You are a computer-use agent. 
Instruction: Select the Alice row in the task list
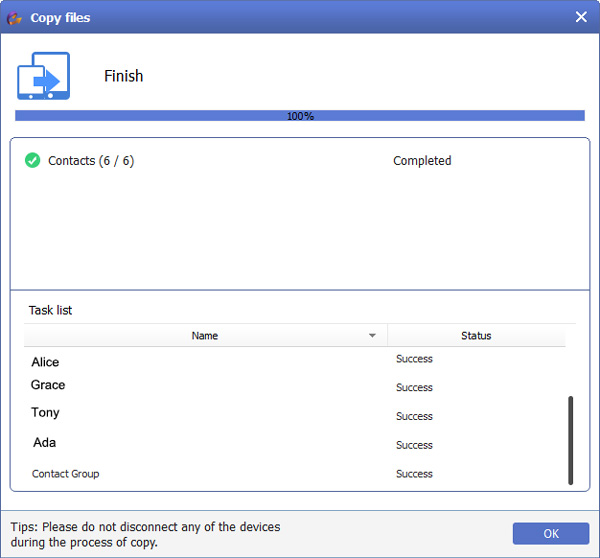(x=45, y=362)
